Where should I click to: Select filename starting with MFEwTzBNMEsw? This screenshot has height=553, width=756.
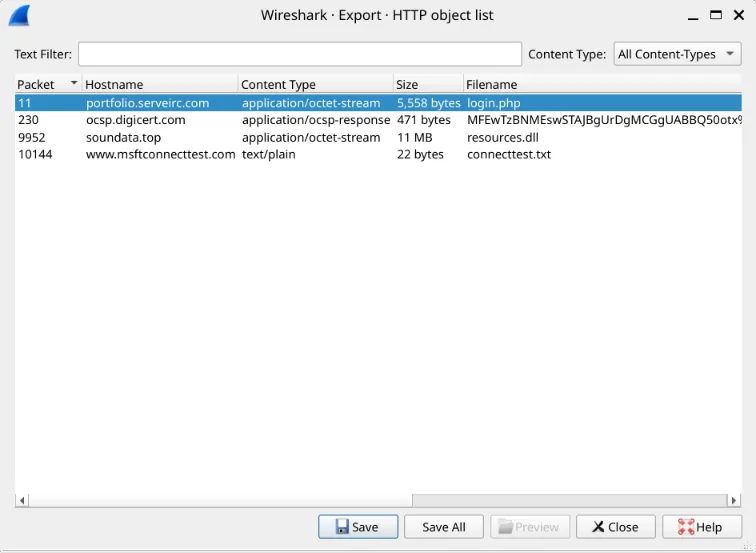[604, 120]
